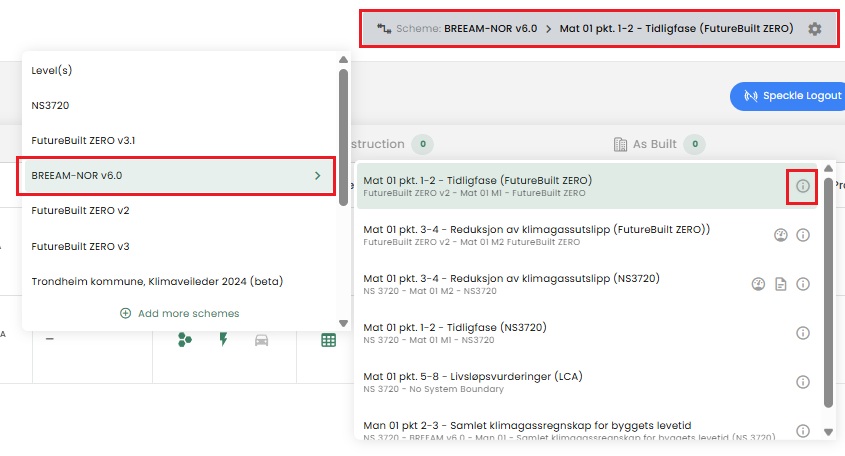Choose Mat 01 pkt. 5-8 Livsløpsvurderinger (LCA)
This screenshot has width=845, height=456.
587,382
